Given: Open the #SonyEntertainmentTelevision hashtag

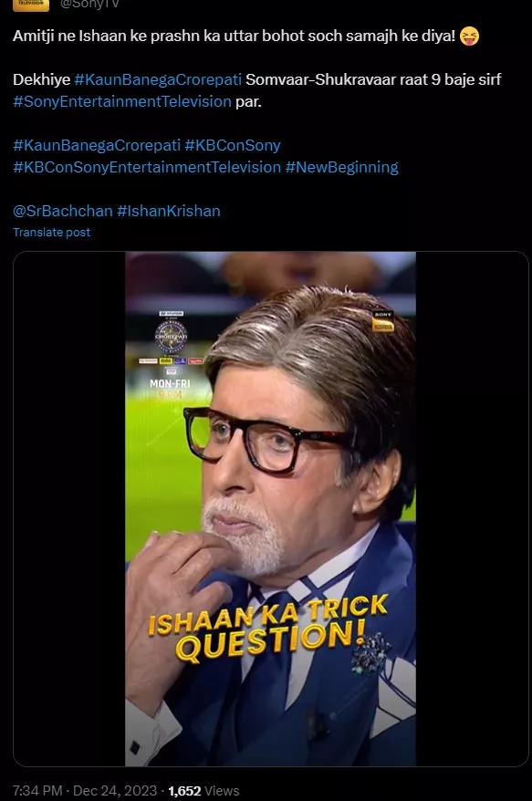Looking at the screenshot, I should 122,101.
